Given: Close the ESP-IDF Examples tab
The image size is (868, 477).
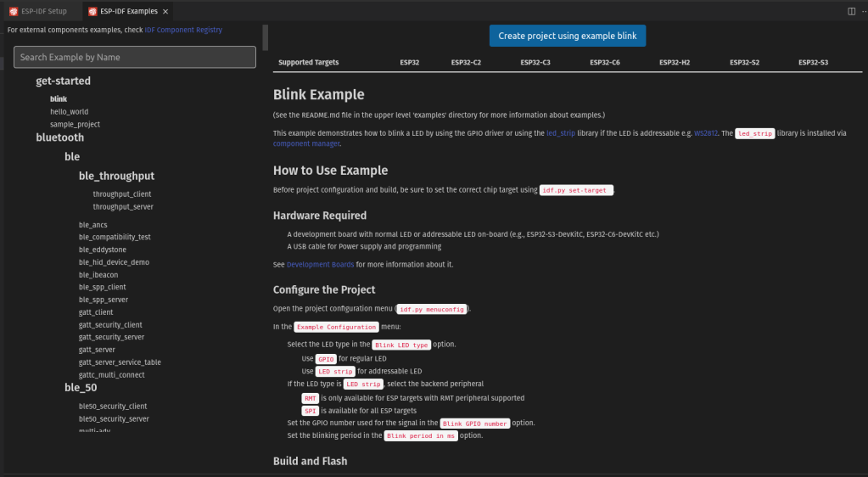Looking at the screenshot, I should tap(166, 12).
